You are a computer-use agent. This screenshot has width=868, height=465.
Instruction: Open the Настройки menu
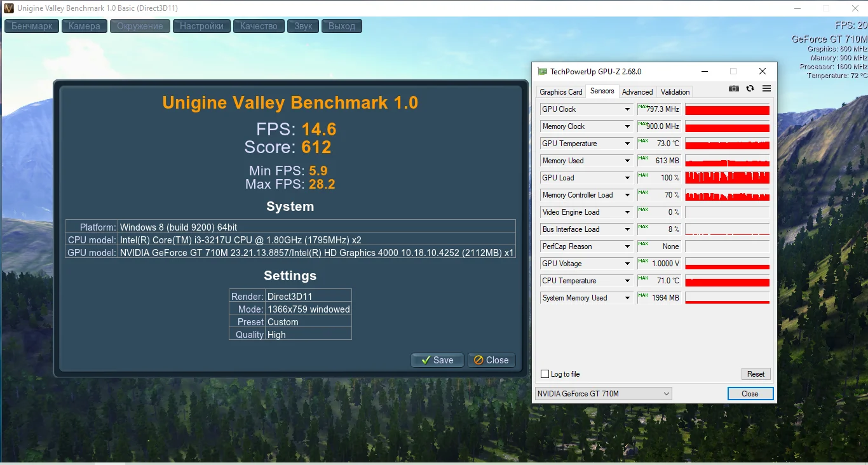pos(201,26)
